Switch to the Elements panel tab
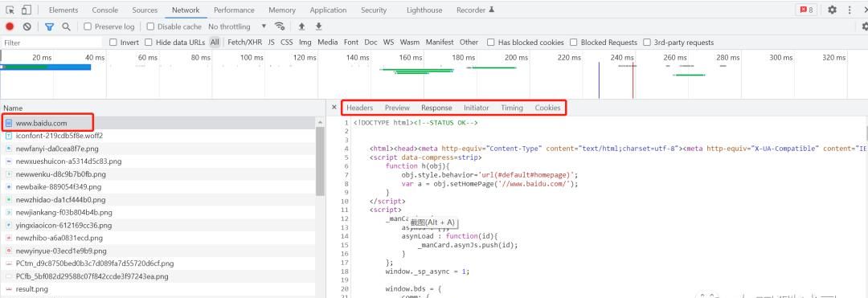The height and width of the screenshot is (298, 868). (x=63, y=10)
